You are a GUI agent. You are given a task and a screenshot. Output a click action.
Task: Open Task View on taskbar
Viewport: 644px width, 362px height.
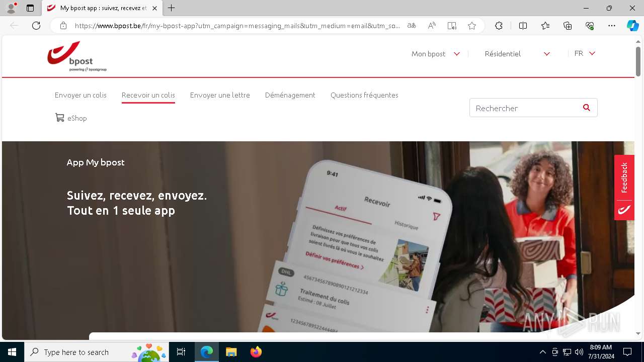(x=181, y=352)
